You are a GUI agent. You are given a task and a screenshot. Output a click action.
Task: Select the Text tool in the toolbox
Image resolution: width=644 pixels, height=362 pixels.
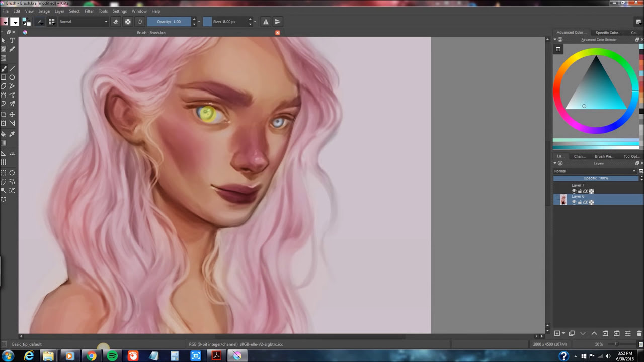point(12,41)
